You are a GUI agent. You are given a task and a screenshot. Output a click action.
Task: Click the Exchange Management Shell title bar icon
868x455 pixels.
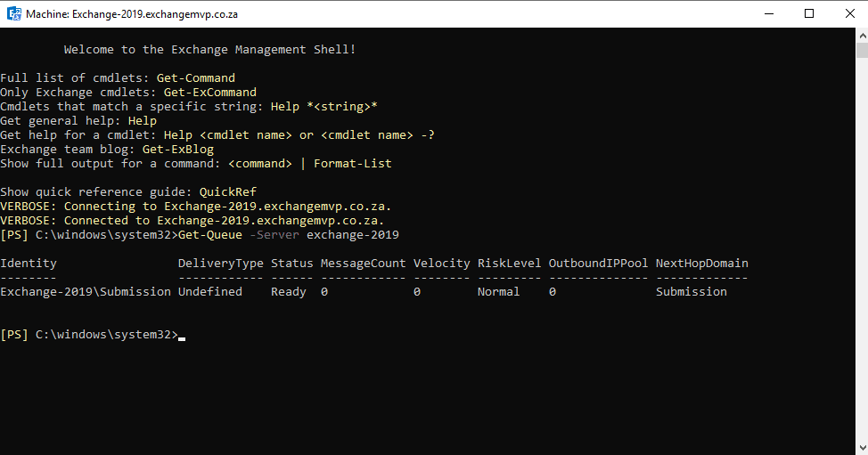[14, 14]
